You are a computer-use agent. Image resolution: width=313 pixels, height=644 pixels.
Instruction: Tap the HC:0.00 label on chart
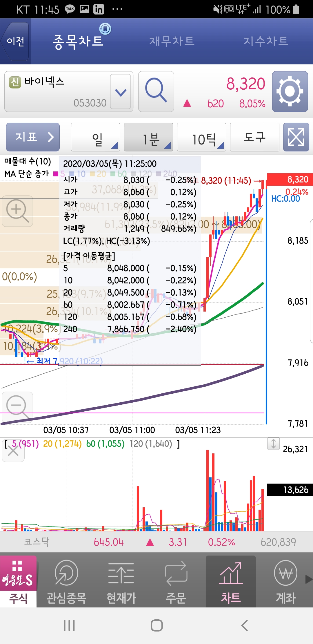[x=285, y=199]
